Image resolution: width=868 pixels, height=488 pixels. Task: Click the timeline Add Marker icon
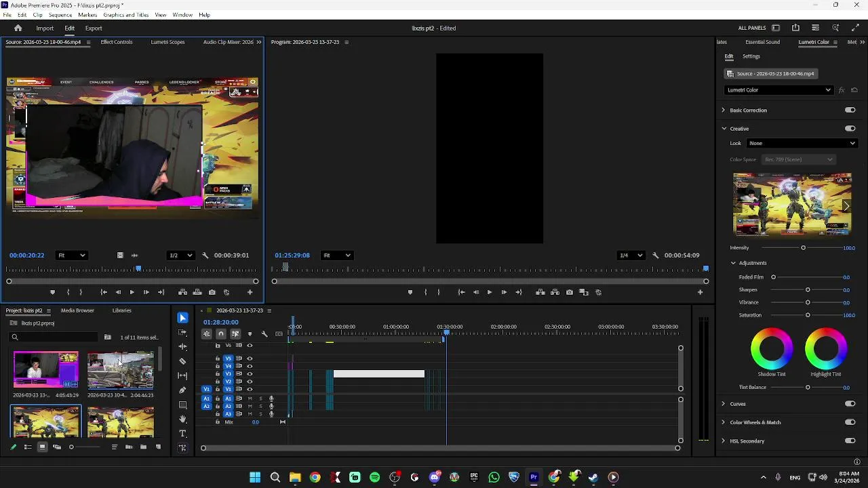coord(250,333)
